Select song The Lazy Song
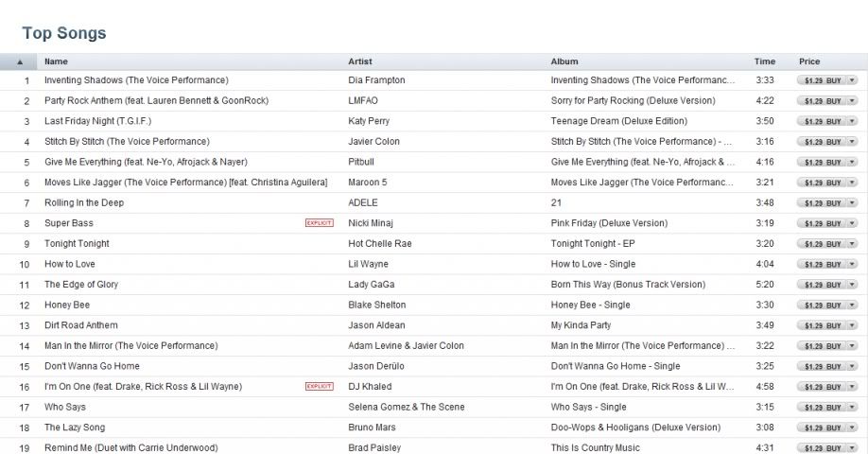Image resolution: width=868 pixels, height=454 pixels. click(x=75, y=428)
